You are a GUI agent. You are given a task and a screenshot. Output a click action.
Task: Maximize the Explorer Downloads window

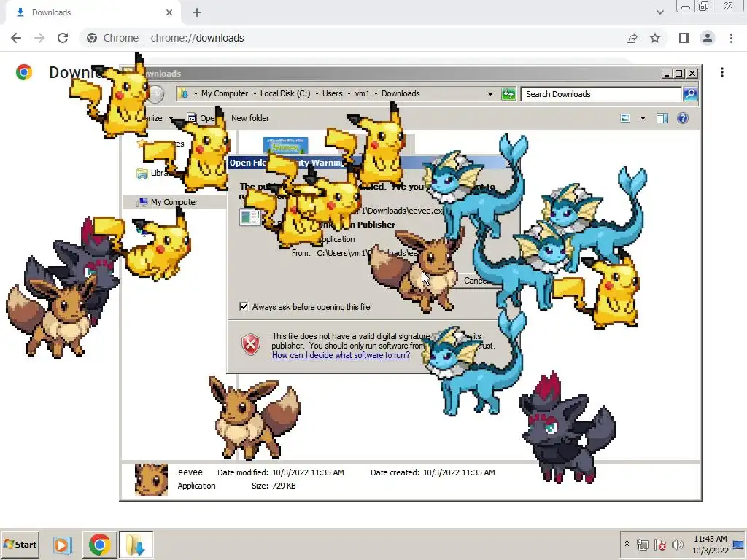(x=679, y=74)
